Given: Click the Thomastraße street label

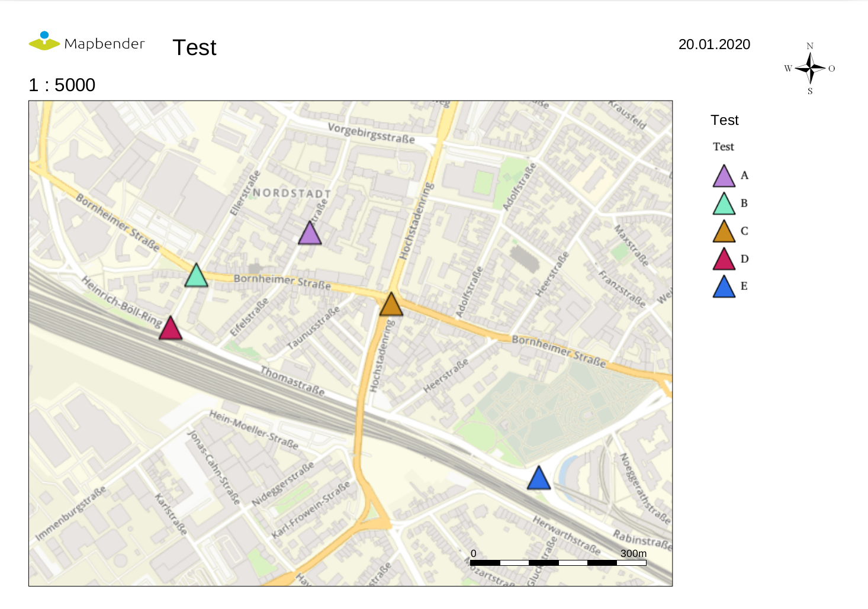Looking at the screenshot, I should point(292,381).
